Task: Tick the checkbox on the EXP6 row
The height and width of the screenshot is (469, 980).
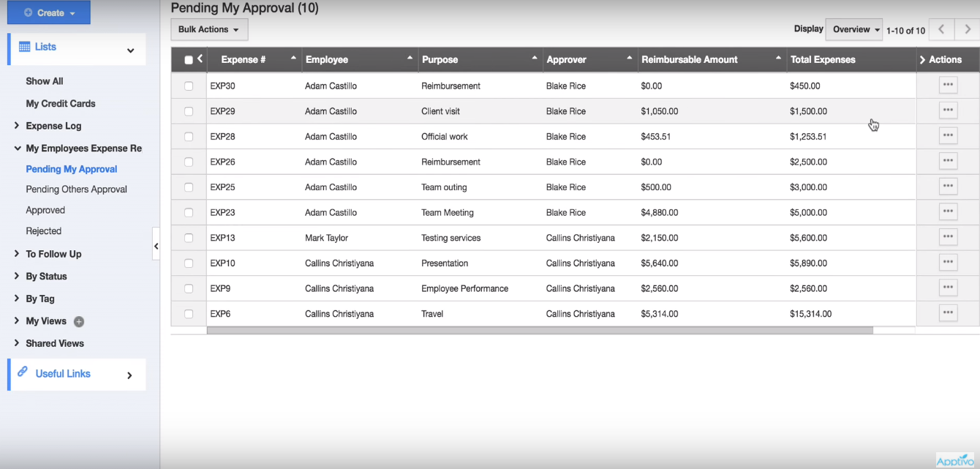Action: [189, 313]
